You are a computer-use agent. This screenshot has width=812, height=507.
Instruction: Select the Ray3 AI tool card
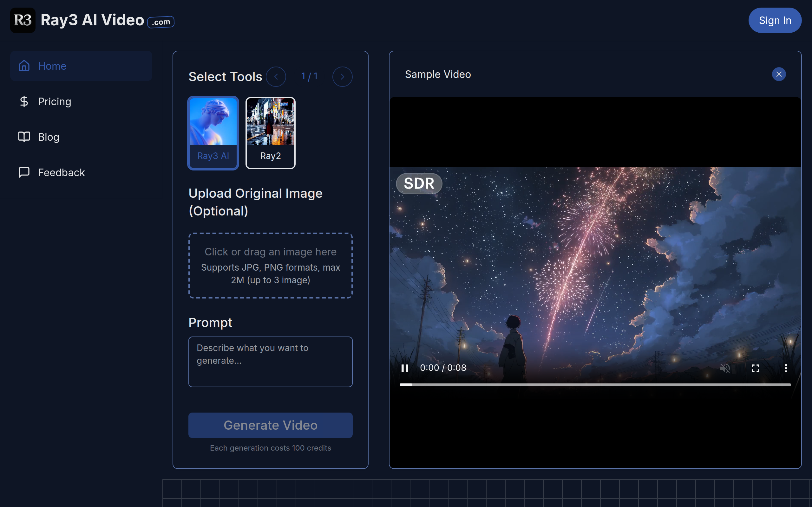coord(213,133)
